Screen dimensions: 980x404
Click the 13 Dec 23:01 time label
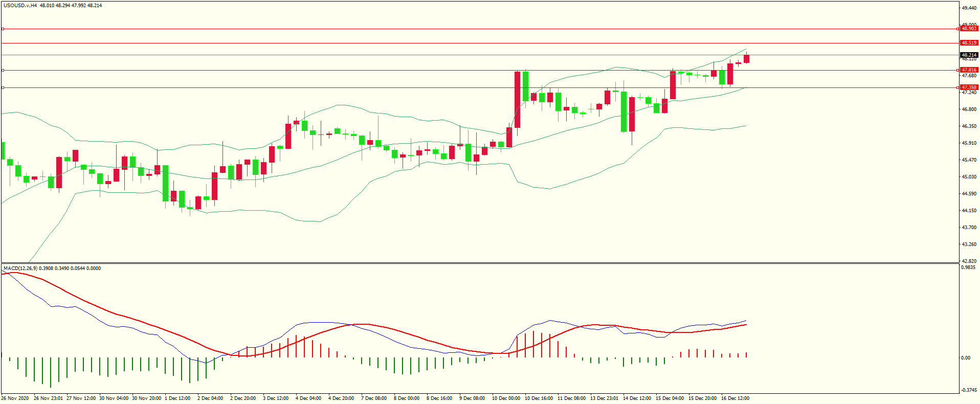(604, 398)
